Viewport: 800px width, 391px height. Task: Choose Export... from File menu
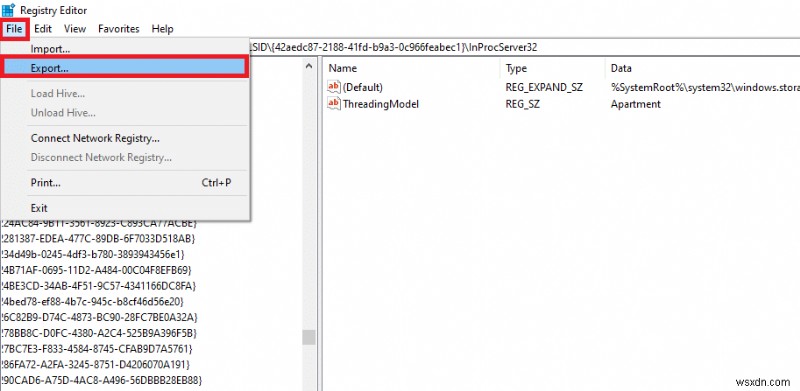point(125,68)
